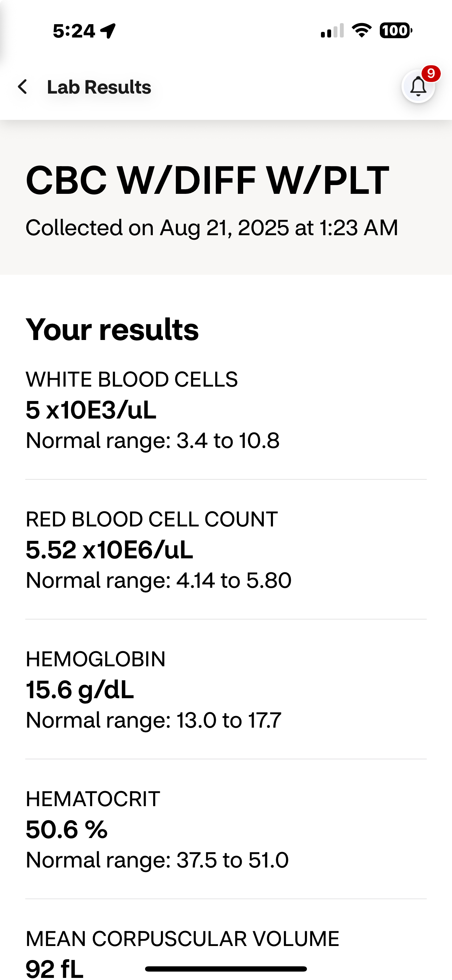Open the notifications bell
The width and height of the screenshot is (452, 980).
(418, 86)
